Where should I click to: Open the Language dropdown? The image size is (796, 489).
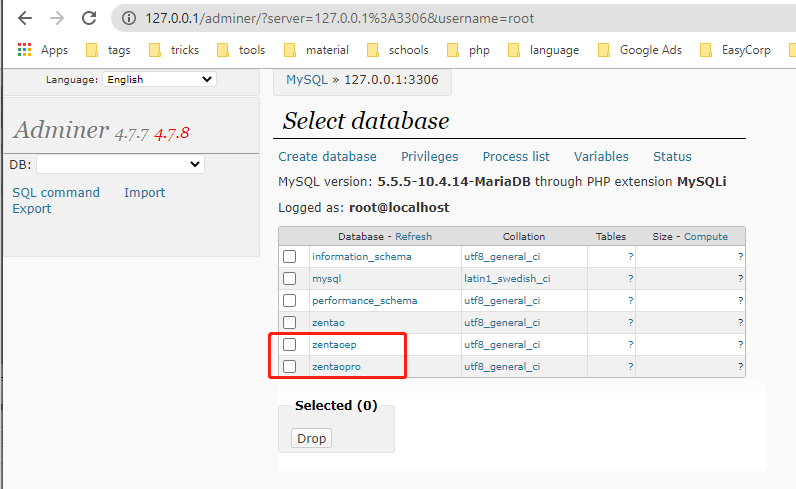[159, 79]
